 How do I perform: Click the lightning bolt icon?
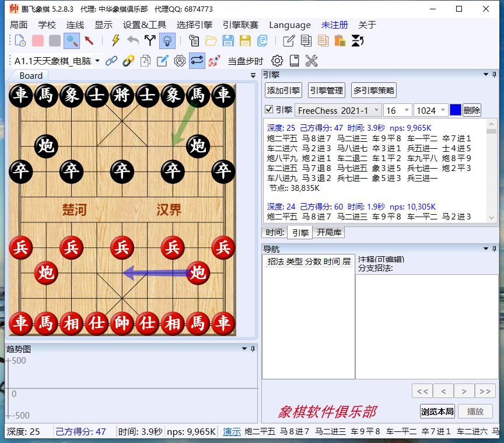[116, 40]
